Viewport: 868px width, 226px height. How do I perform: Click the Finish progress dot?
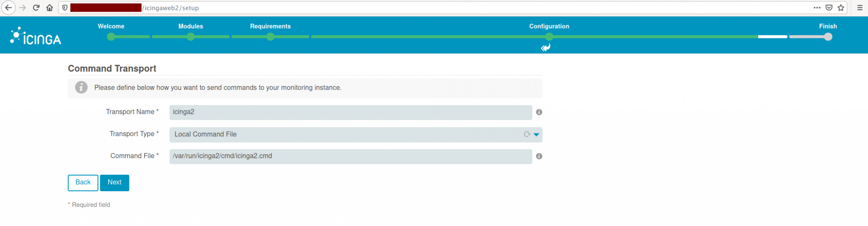(x=828, y=37)
